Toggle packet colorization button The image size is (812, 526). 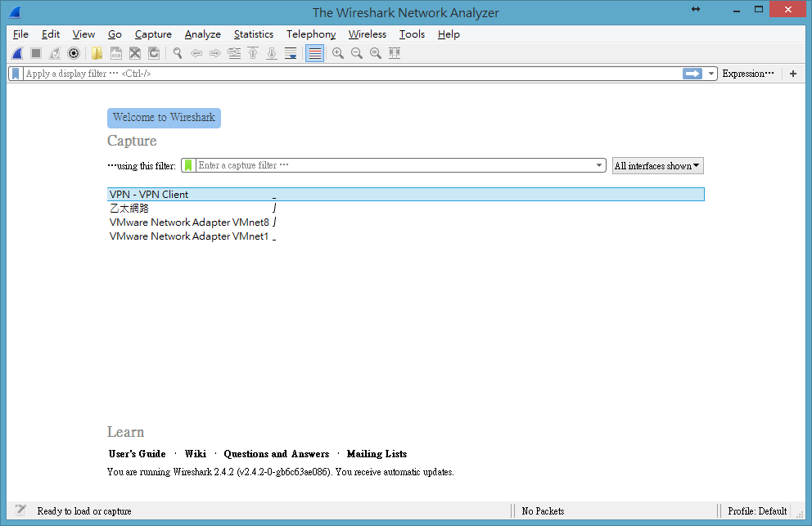click(314, 53)
